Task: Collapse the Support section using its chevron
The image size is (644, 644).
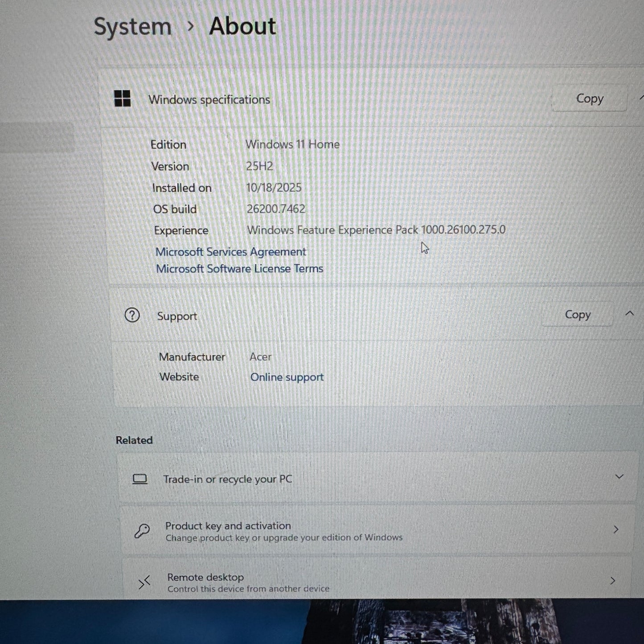Action: (x=629, y=314)
